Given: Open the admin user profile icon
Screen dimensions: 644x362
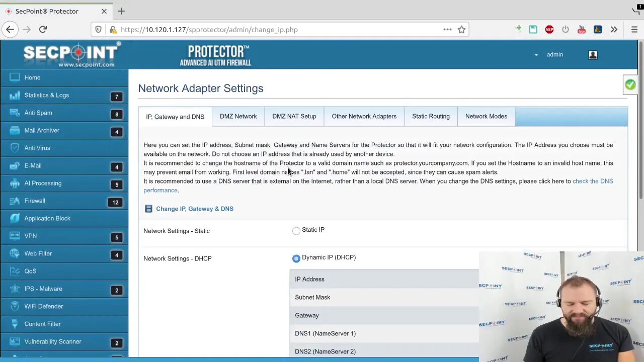Looking at the screenshot, I should (x=593, y=55).
